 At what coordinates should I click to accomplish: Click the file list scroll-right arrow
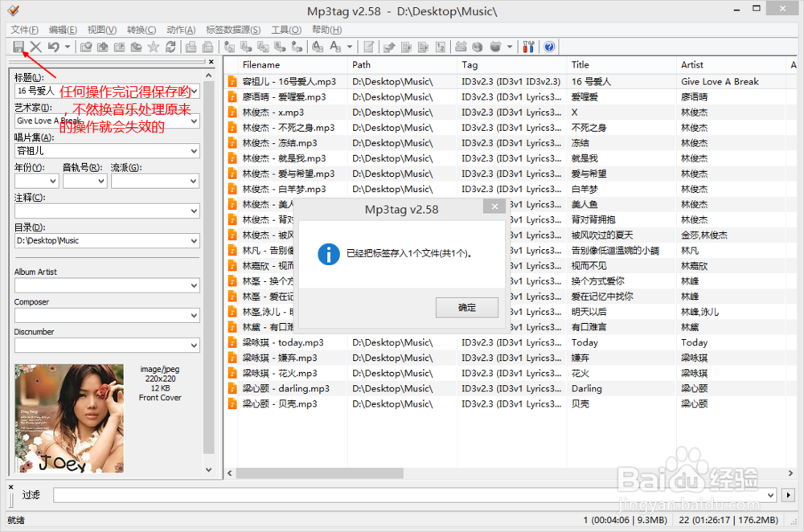(x=790, y=473)
